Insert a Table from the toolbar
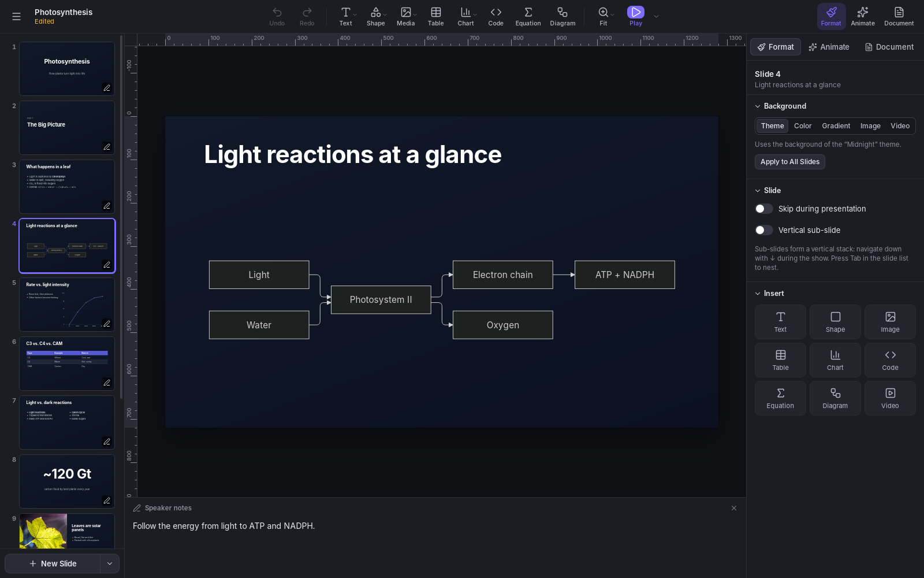The height and width of the screenshot is (578, 924). coord(436,16)
